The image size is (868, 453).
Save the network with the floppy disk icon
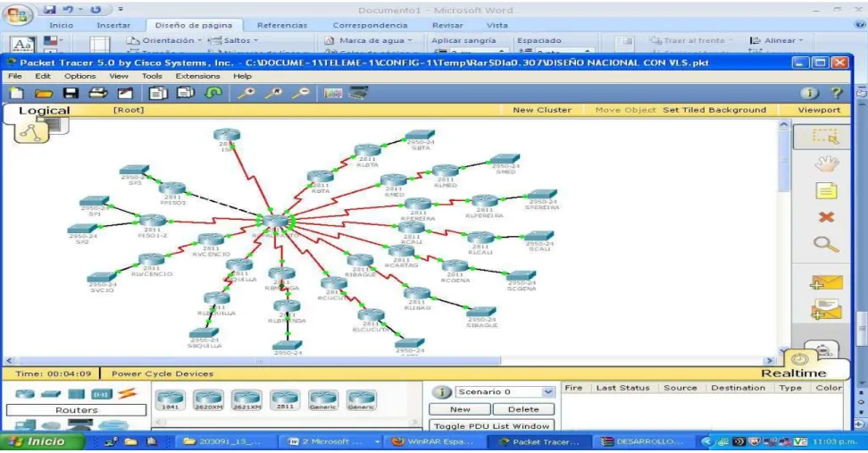click(71, 93)
